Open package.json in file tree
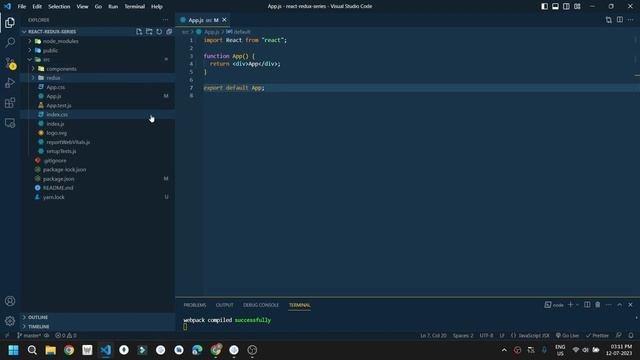Image resolution: width=640 pixels, height=360 pixels. pyautogui.click(x=59, y=179)
